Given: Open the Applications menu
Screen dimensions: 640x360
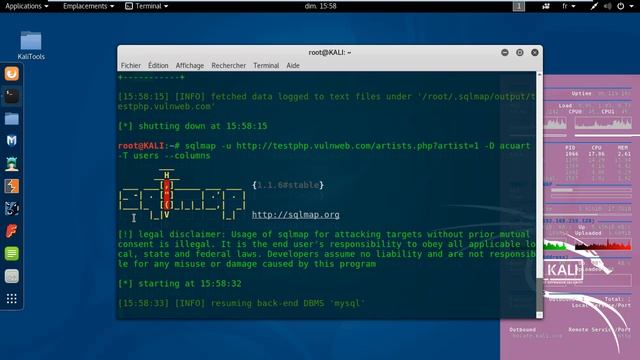Looking at the screenshot, I should 27,6.
